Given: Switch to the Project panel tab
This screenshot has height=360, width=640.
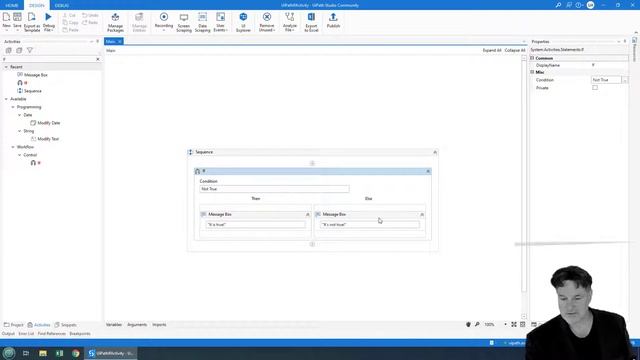Looking at the screenshot, I should [13, 325].
